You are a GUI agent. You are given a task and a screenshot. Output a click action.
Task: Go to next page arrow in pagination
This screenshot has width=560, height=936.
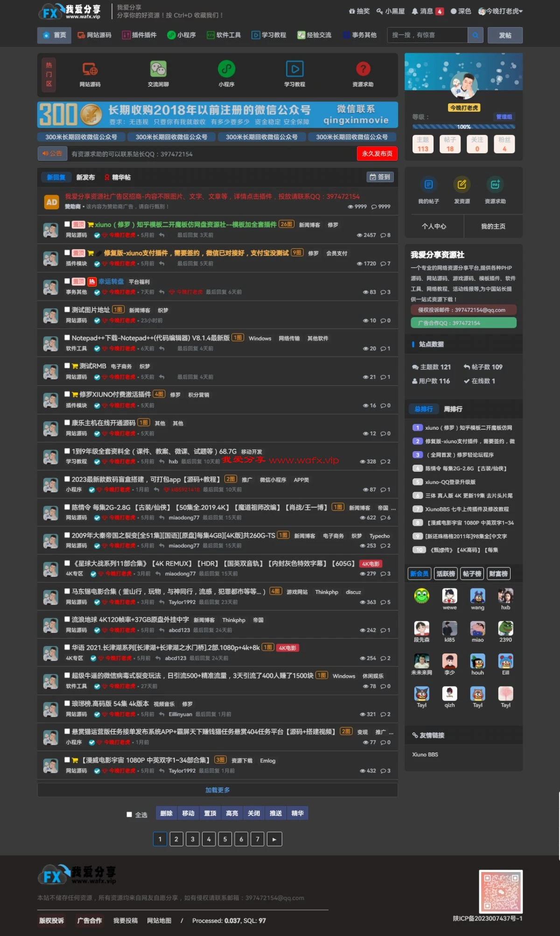(x=274, y=839)
